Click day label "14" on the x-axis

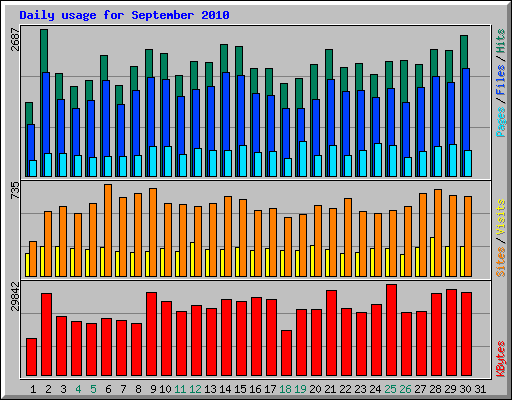[225, 389]
